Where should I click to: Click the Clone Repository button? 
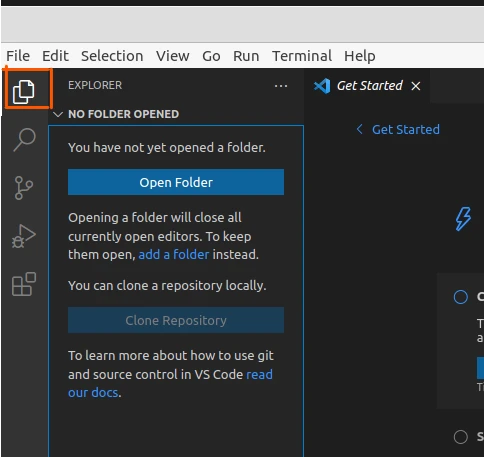pyautogui.click(x=176, y=320)
